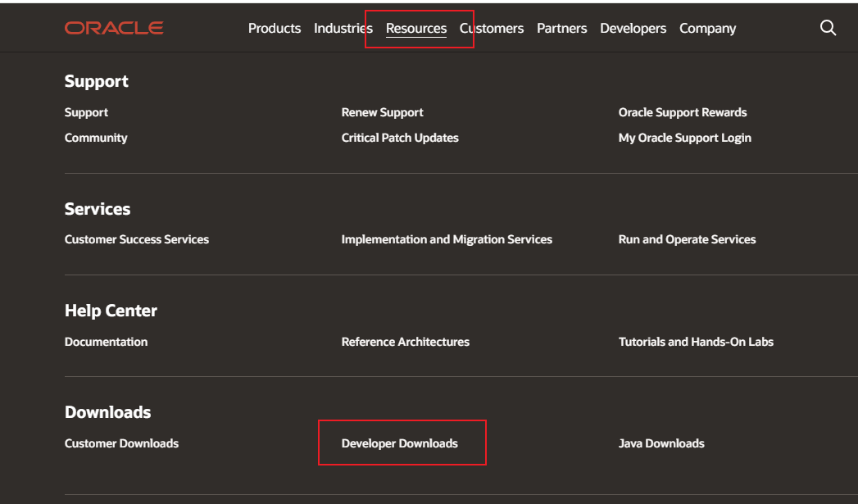The width and height of the screenshot is (858, 504).
Task: Open the Java Downloads link
Action: click(x=661, y=443)
